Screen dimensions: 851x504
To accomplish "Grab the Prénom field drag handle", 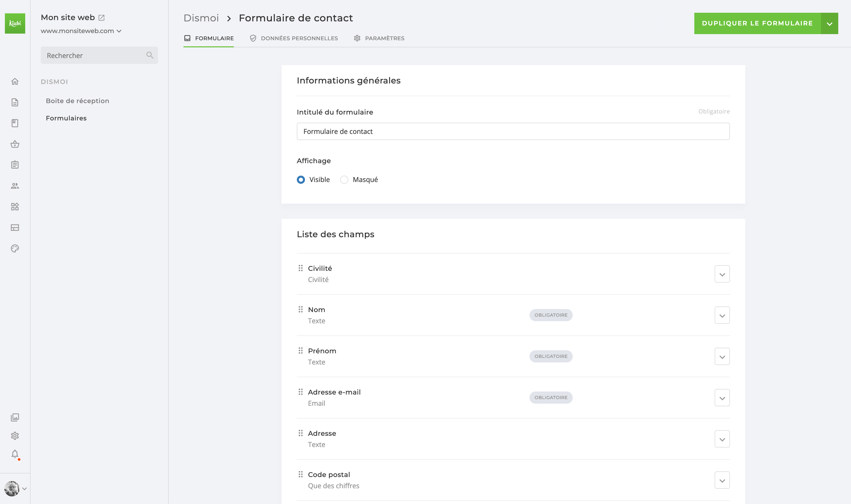I will 300,350.
